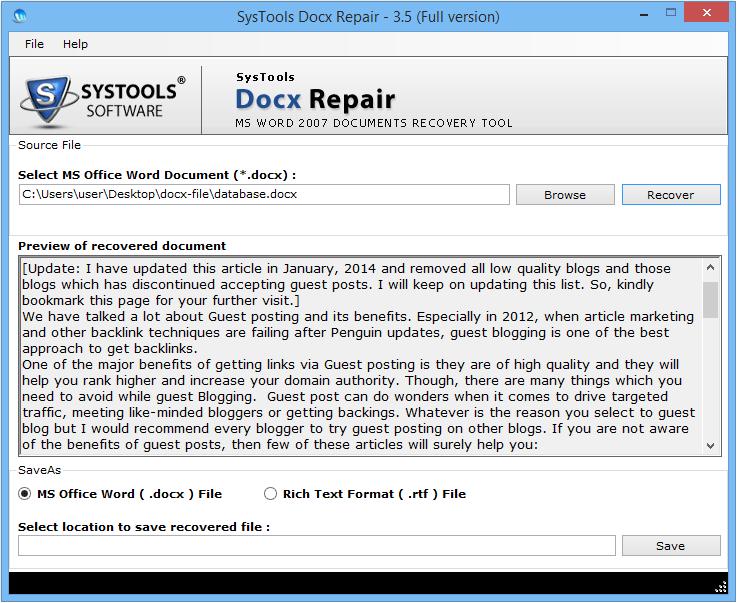The width and height of the screenshot is (737, 603).
Task: Focus the save location input field
Action: click(x=317, y=546)
